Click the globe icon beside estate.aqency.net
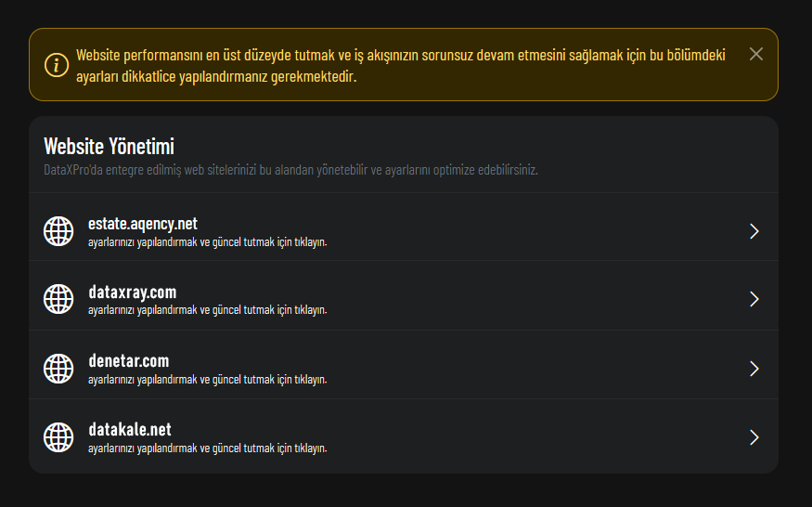 coord(58,231)
